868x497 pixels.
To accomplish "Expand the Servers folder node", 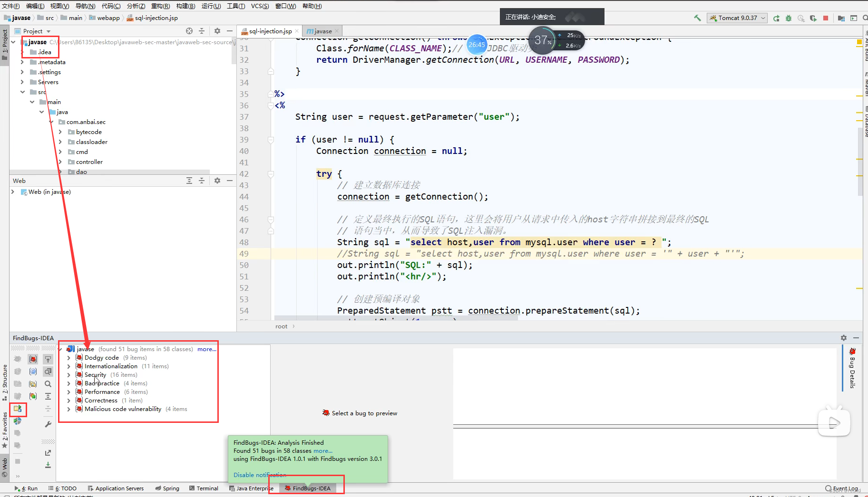I will pos(22,82).
